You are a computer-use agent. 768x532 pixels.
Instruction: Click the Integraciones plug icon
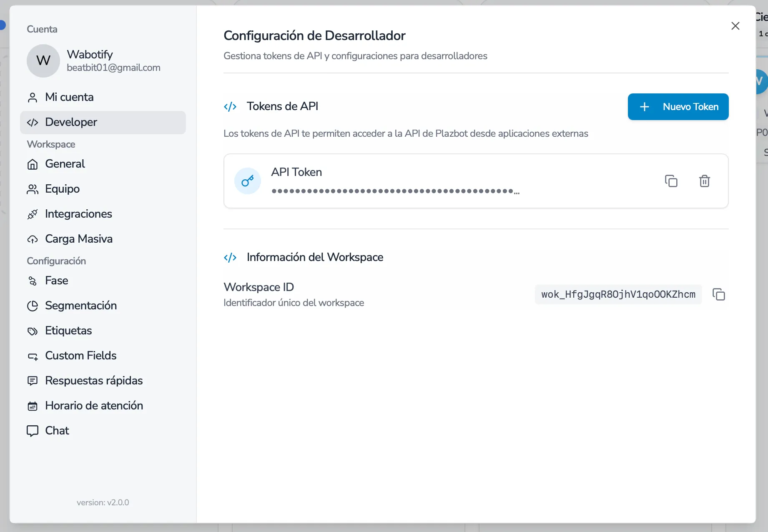coord(33,214)
